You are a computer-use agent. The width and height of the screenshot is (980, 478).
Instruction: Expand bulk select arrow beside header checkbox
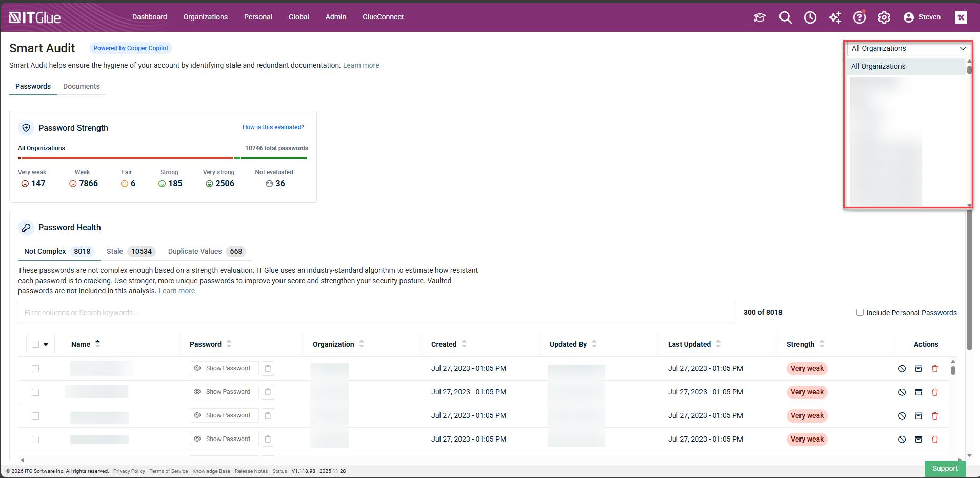click(x=46, y=344)
